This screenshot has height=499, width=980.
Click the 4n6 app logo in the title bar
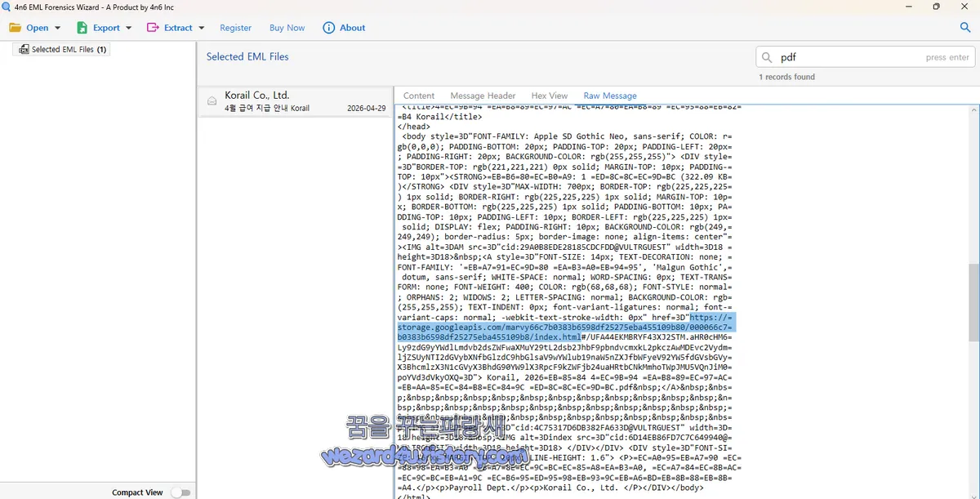point(6,6)
